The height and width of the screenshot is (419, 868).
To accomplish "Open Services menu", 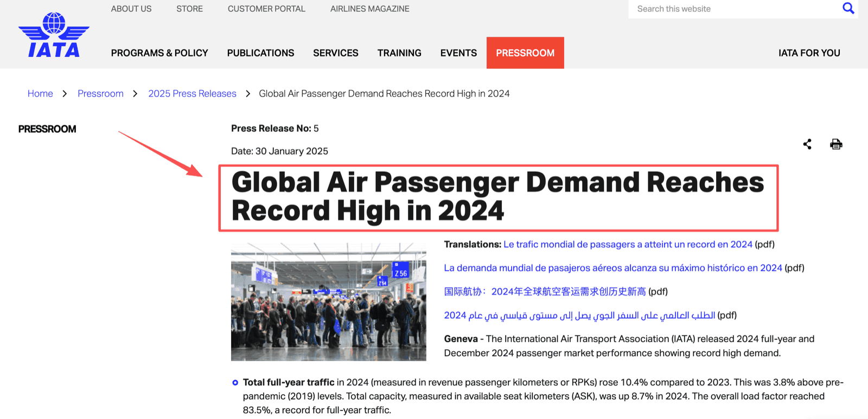I will pyautogui.click(x=336, y=53).
